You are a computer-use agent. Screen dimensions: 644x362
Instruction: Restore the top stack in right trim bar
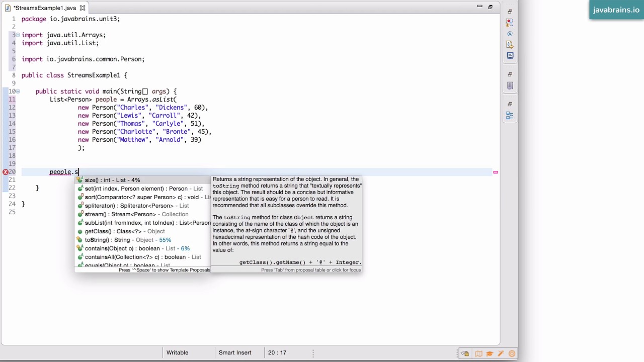point(510,12)
